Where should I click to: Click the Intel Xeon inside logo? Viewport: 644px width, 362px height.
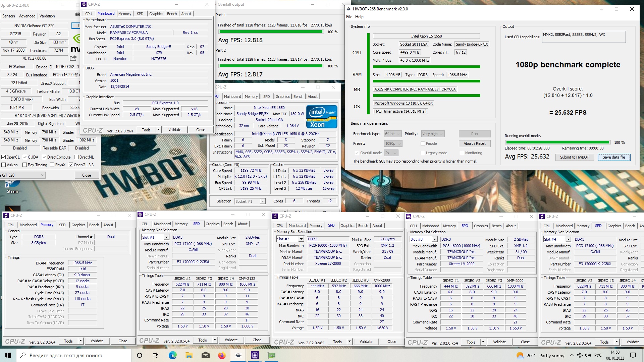(x=321, y=117)
